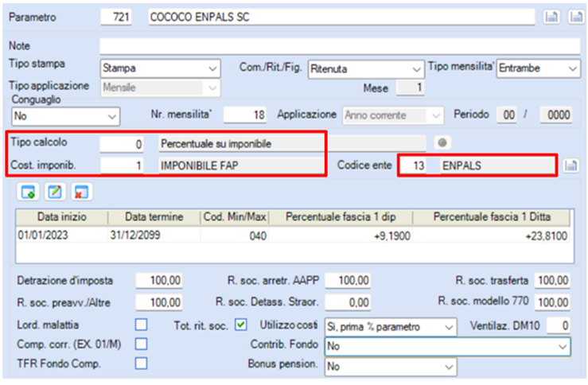Click the R. soc. trasferta field

552,281
